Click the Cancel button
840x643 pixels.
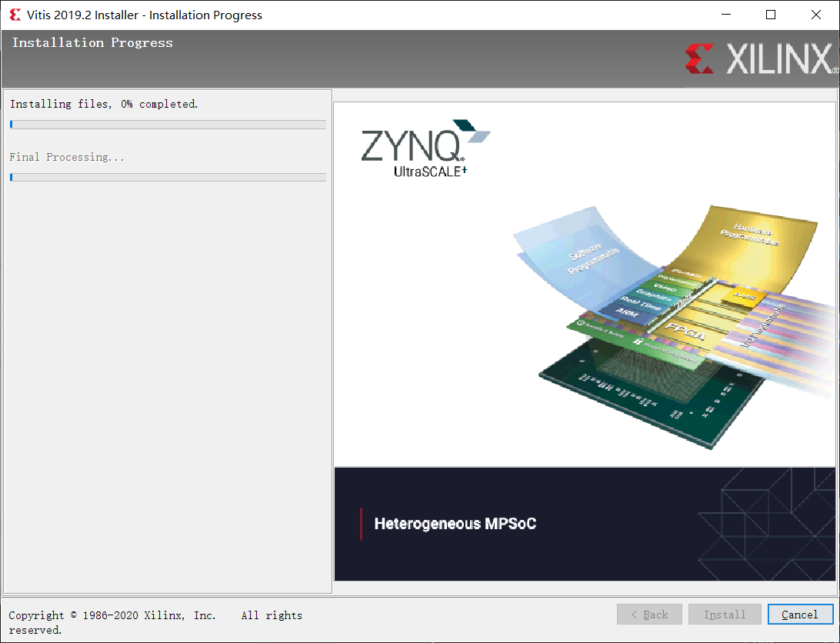pos(800,614)
